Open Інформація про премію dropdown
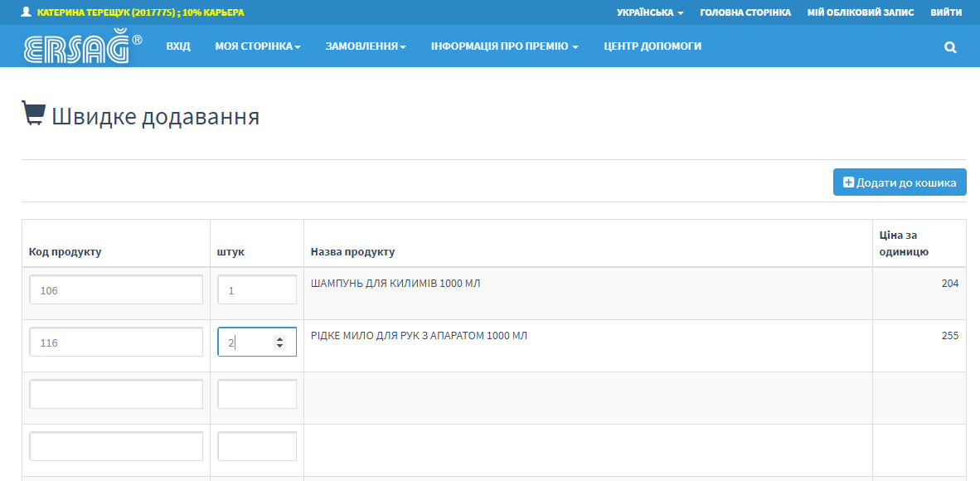 [504, 46]
